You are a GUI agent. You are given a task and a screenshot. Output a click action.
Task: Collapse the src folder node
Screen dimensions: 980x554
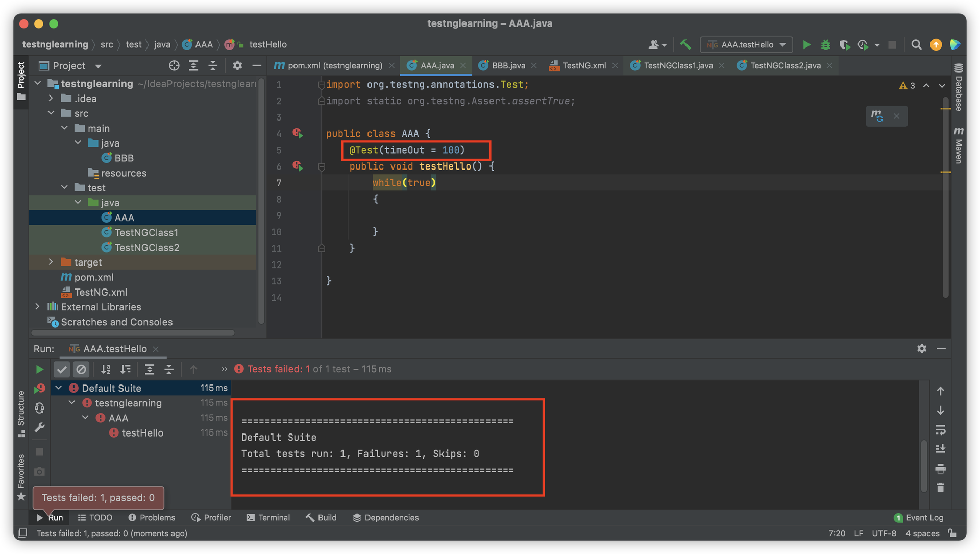51,113
